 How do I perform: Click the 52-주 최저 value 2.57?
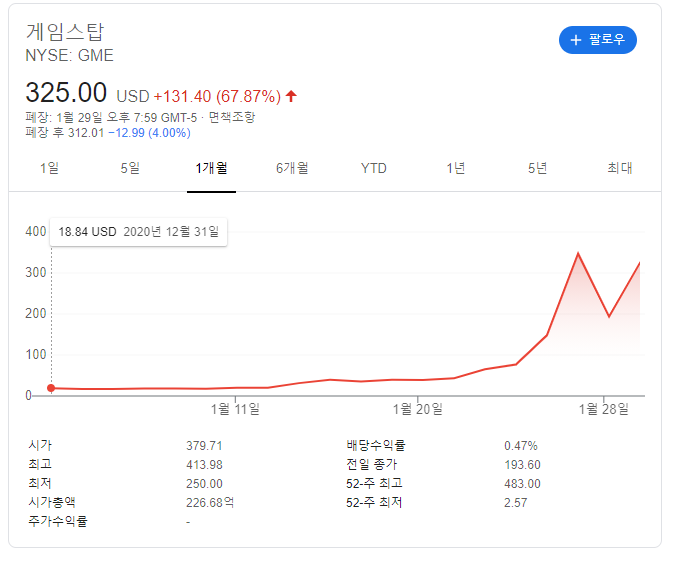click(516, 503)
